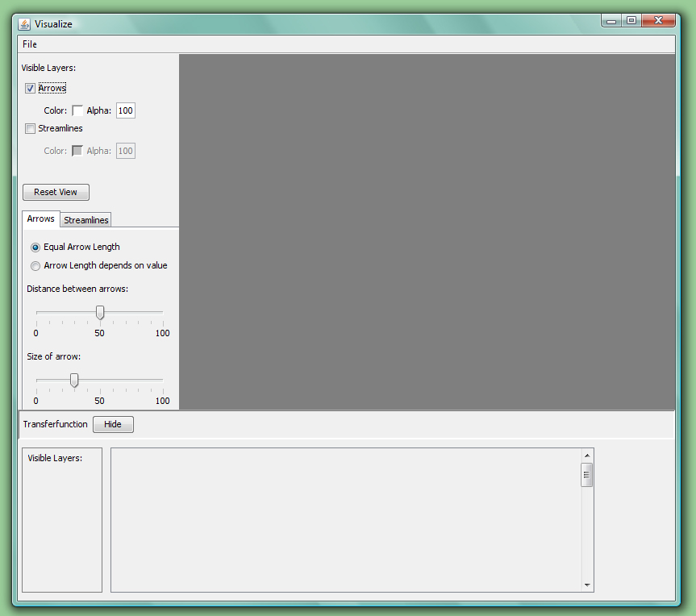Screen dimensions: 696x616
Task: Click the scrollbar down arrow
Action: point(586,585)
